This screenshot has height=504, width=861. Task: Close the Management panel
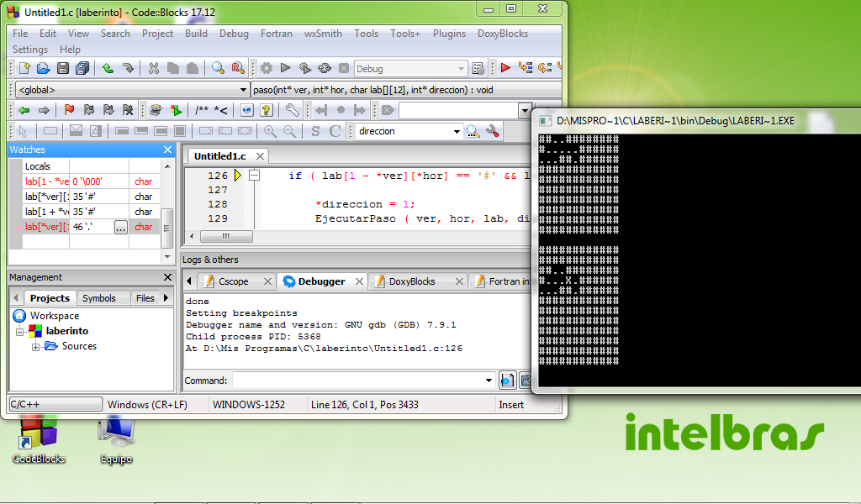click(x=167, y=277)
